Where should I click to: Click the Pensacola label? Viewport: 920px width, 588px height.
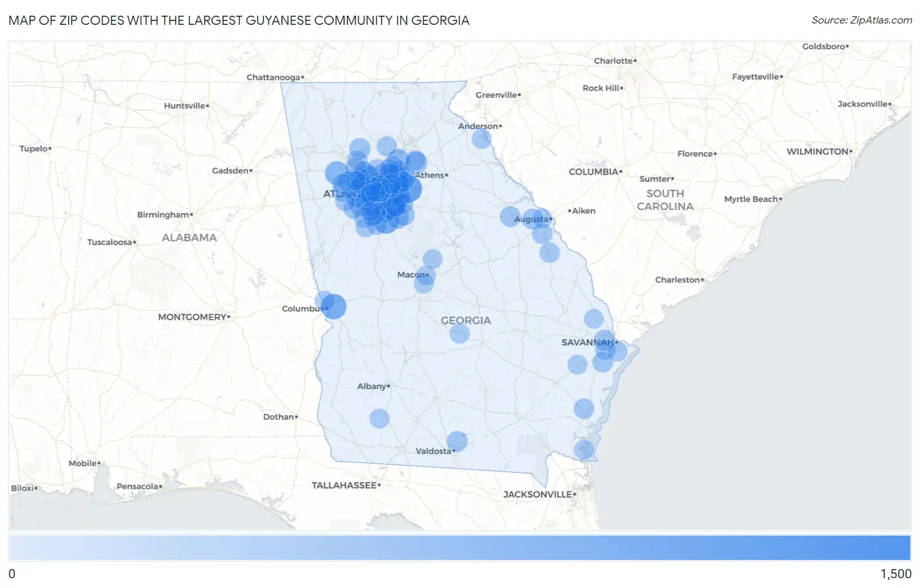138,486
